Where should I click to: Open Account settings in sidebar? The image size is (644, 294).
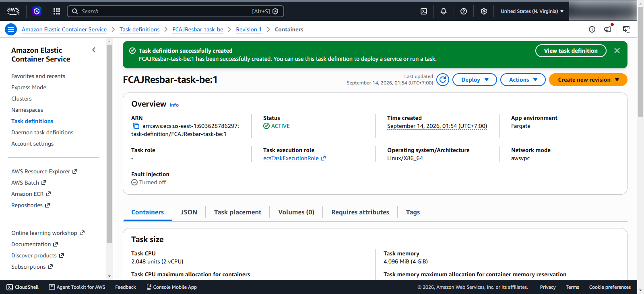pos(32,144)
